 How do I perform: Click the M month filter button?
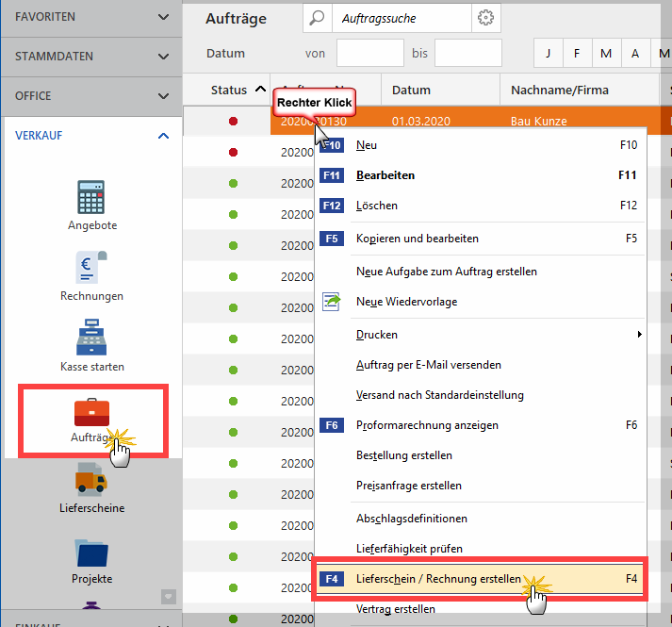coord(606,53)
